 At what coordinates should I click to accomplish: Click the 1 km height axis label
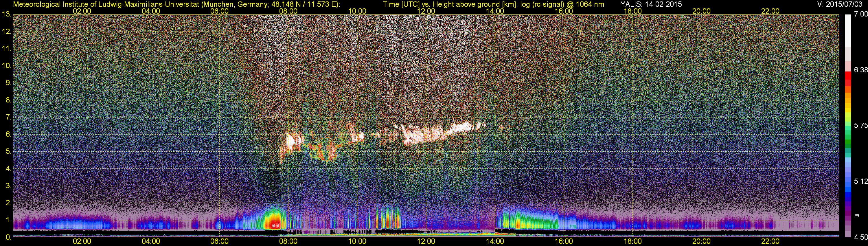click(x=8, y=220)
